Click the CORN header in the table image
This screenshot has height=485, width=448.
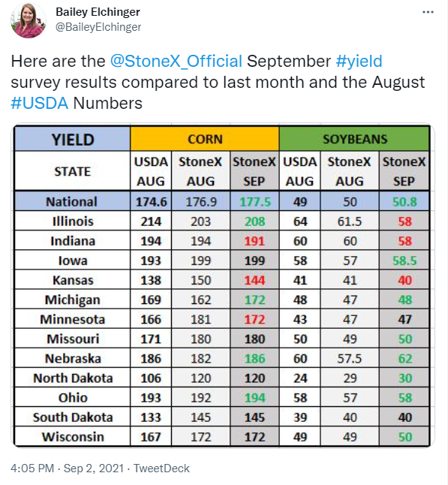click(x=205, y=139)
